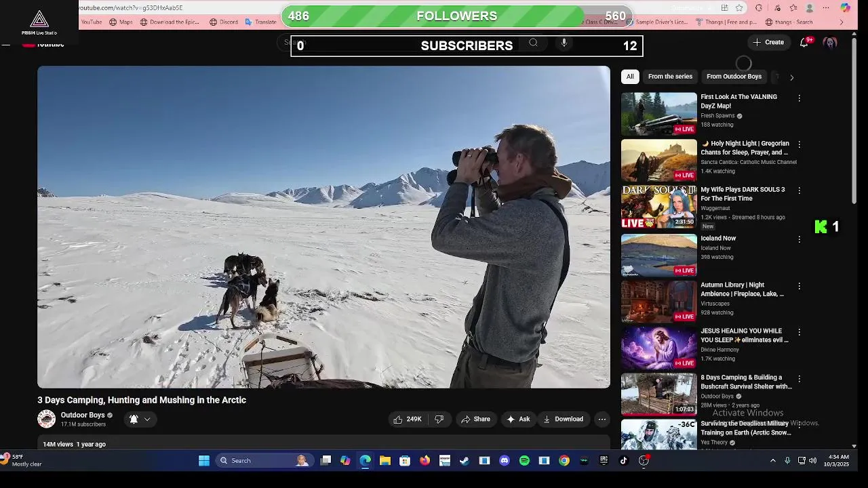The image size is (868, 488).
Task: Add page to favorites with star icon
Action: pos(739,8)
